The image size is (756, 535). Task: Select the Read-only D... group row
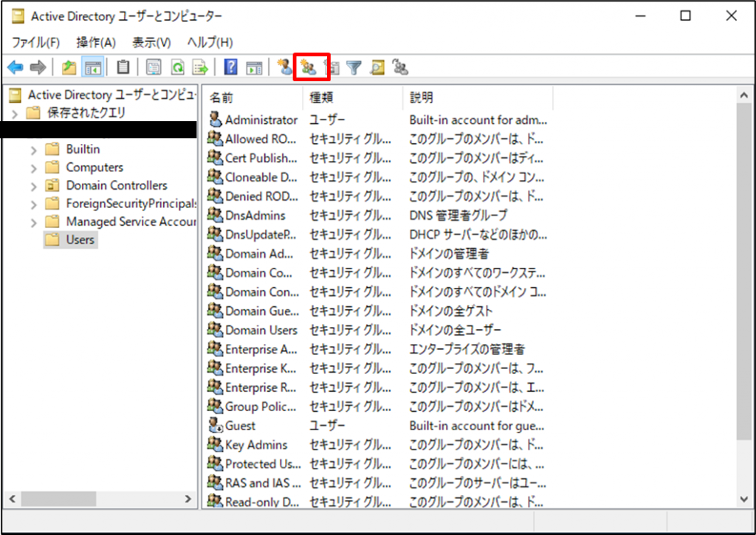pos(377,501)
